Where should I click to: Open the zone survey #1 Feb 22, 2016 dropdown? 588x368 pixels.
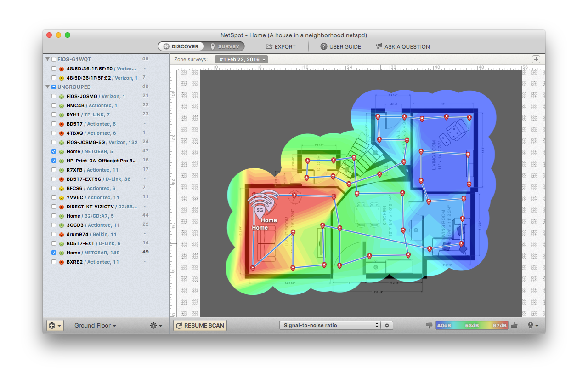241,59
